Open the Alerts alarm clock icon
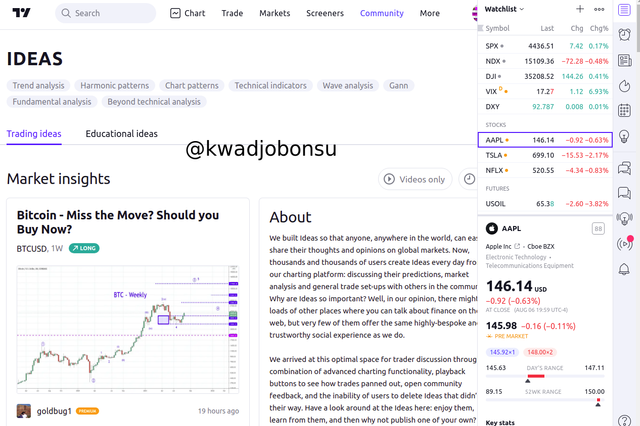The image size is (640, 426). [x=624, y=35]
